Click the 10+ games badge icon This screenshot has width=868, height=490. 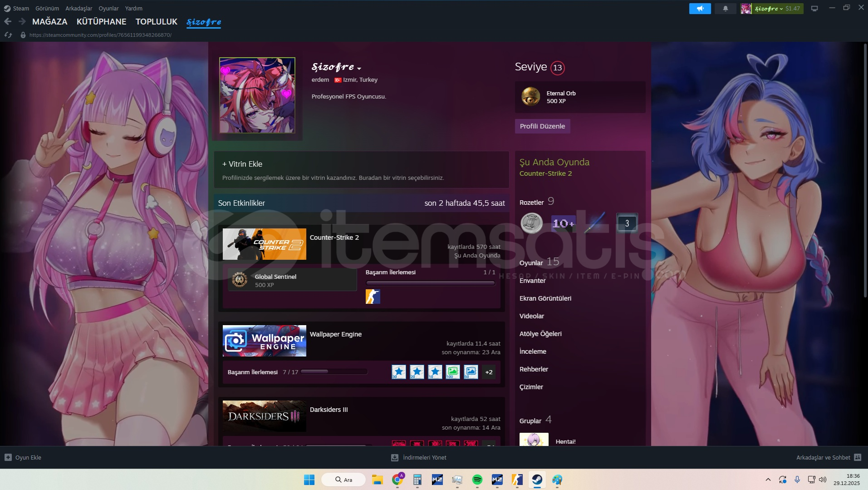(563, 223)
